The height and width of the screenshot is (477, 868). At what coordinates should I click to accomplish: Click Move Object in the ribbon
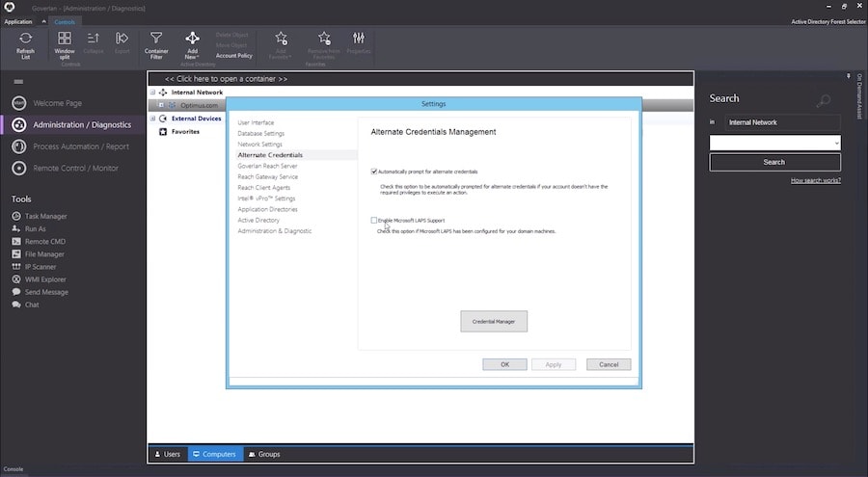click(231, 45)
